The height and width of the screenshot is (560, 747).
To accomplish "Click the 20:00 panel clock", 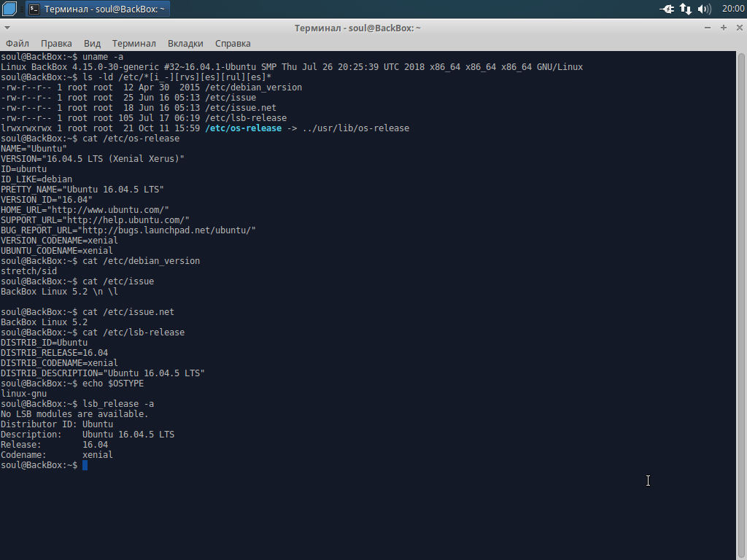I will point(732,9).
